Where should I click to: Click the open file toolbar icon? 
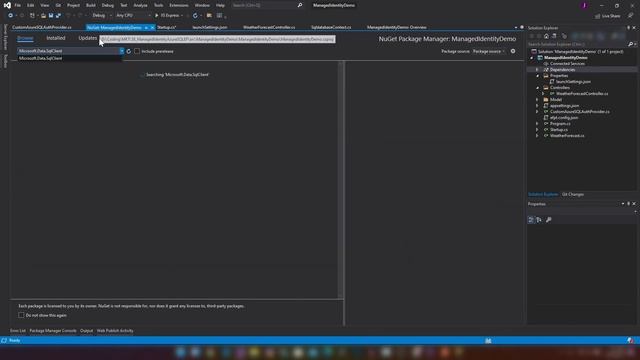(43, 16)
